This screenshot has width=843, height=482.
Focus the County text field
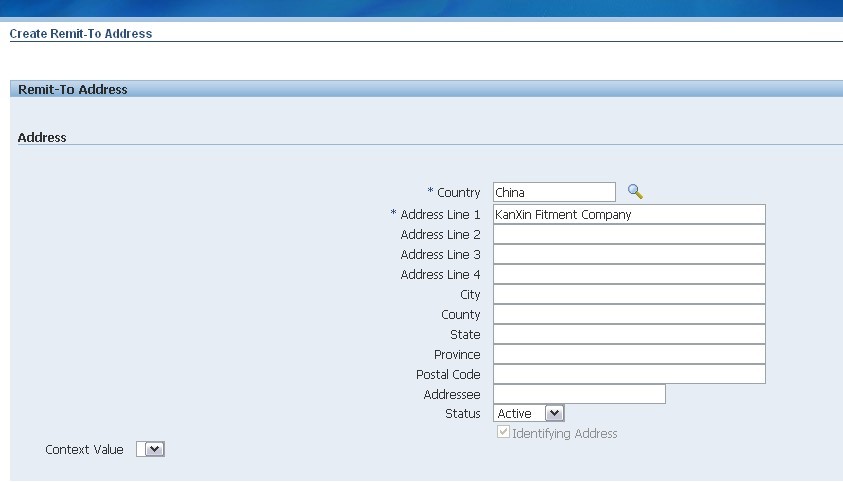tap(629, 314)
